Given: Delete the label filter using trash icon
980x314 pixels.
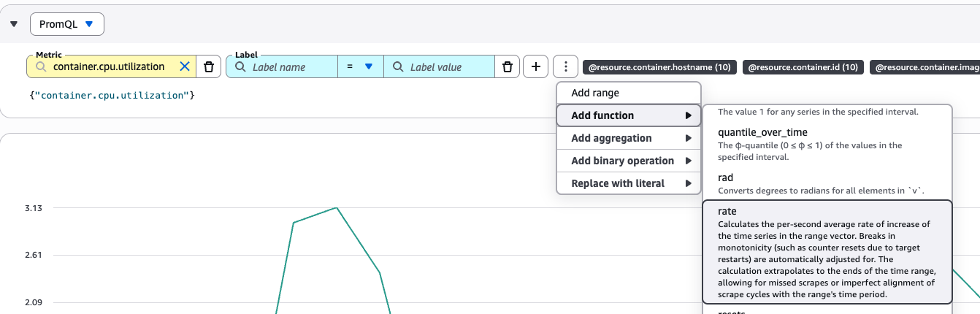Looking at the screenshot, I should point(508,66).
